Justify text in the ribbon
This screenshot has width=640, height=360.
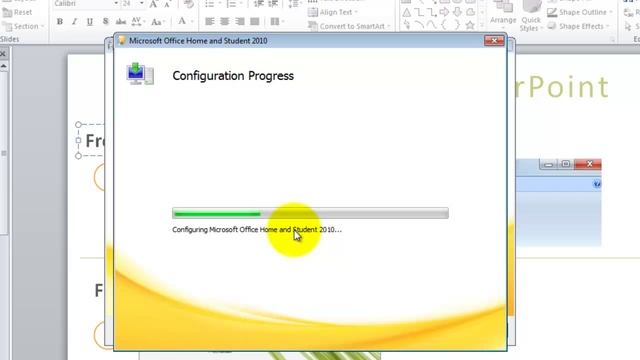point(255,21)
